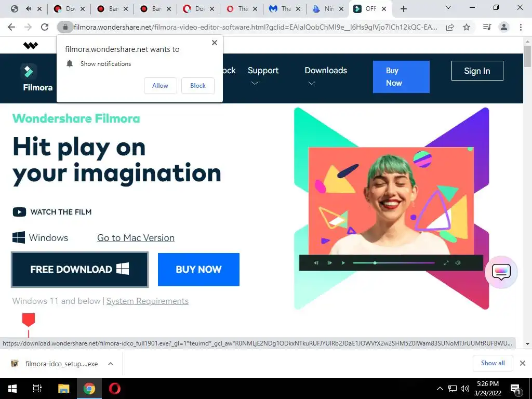Open Opera from the taskbar
Image resolution: width=532 pixels, height=399 pixels.
(115, 389)
